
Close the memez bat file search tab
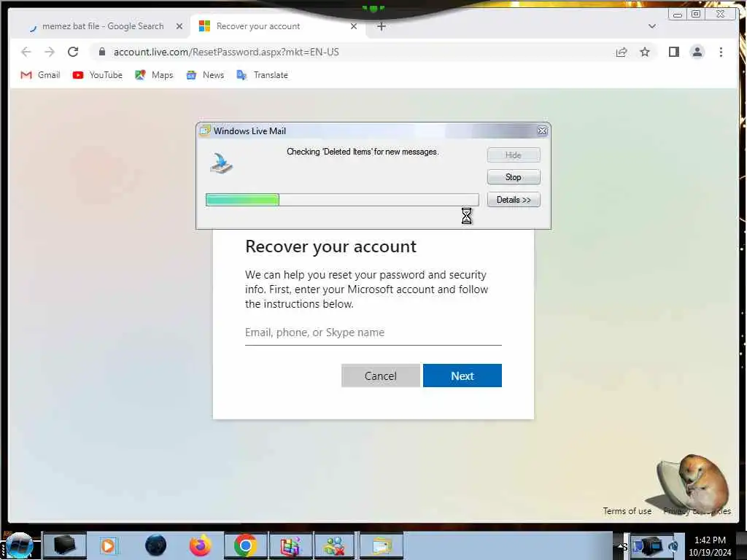[179, 26]
